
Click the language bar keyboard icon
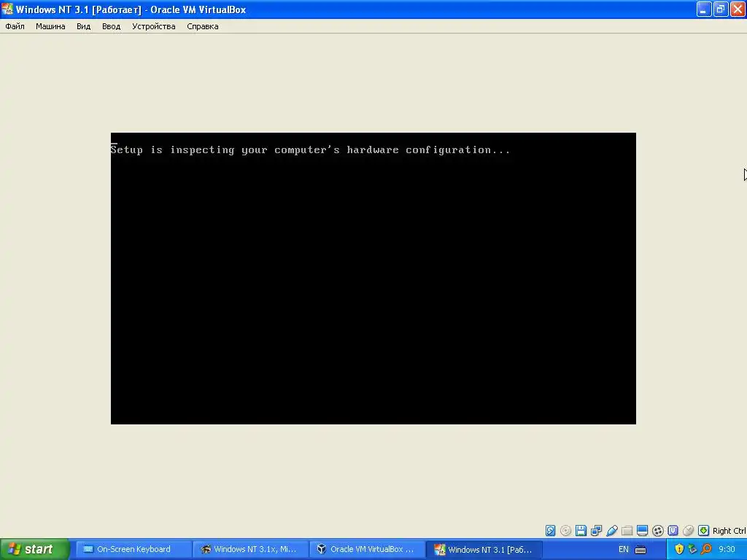[x=640, y=550]
